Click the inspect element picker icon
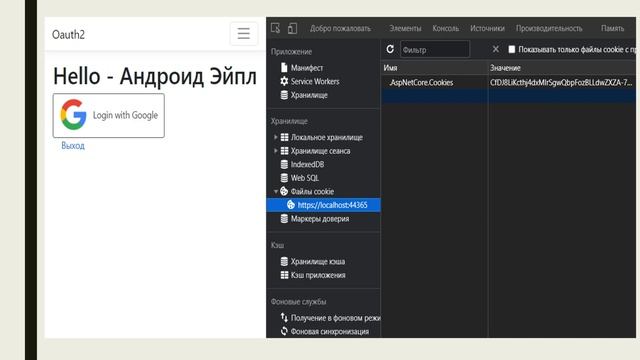Screen dimensions: 640x360 tap(276, 28)
